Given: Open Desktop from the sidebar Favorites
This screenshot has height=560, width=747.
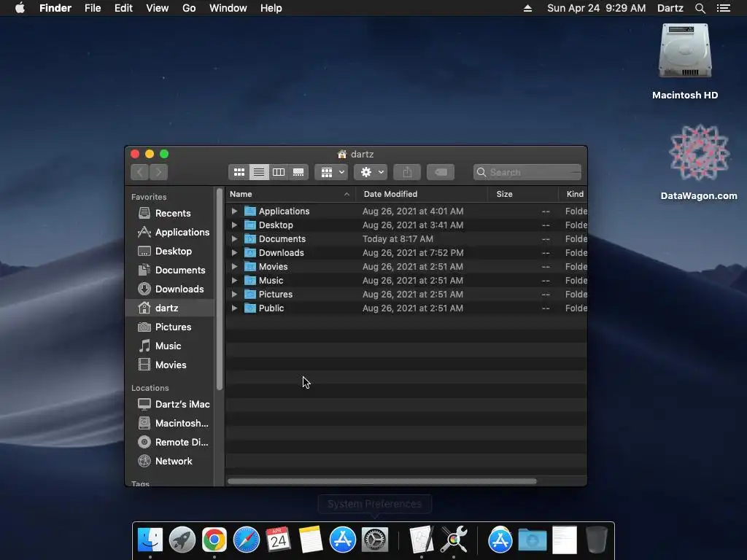Looking at the screenshot, I should tap(169, 251).
